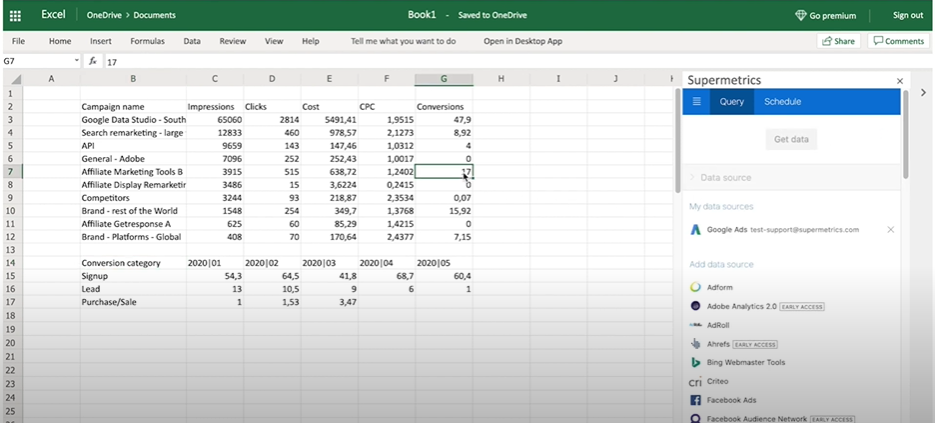
Task: Click the Sign out link
Action: (908, 16)
